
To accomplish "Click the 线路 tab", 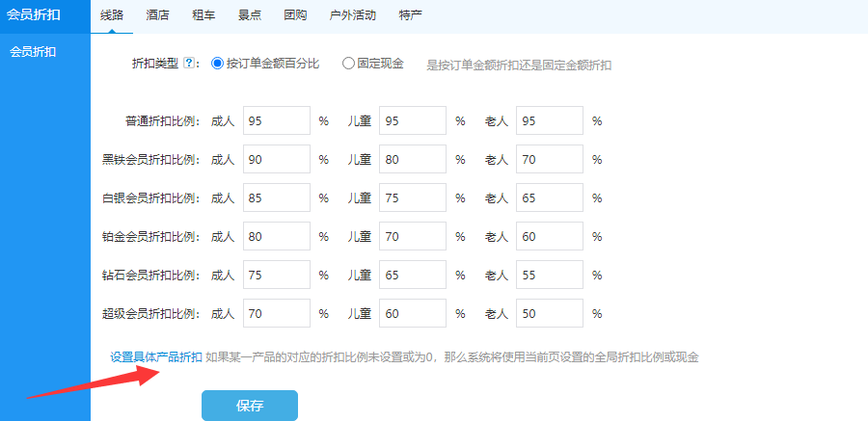I will coord(113,15).
